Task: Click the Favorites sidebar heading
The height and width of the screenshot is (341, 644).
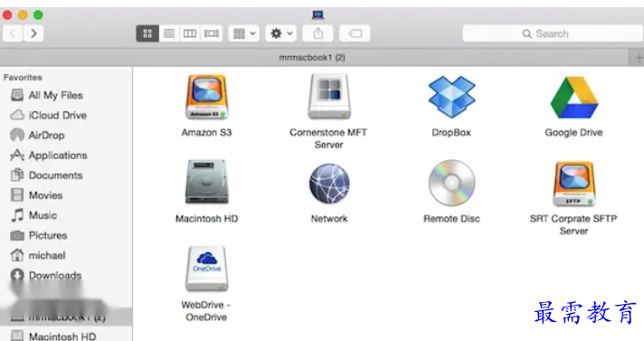Action: (23, 77)
